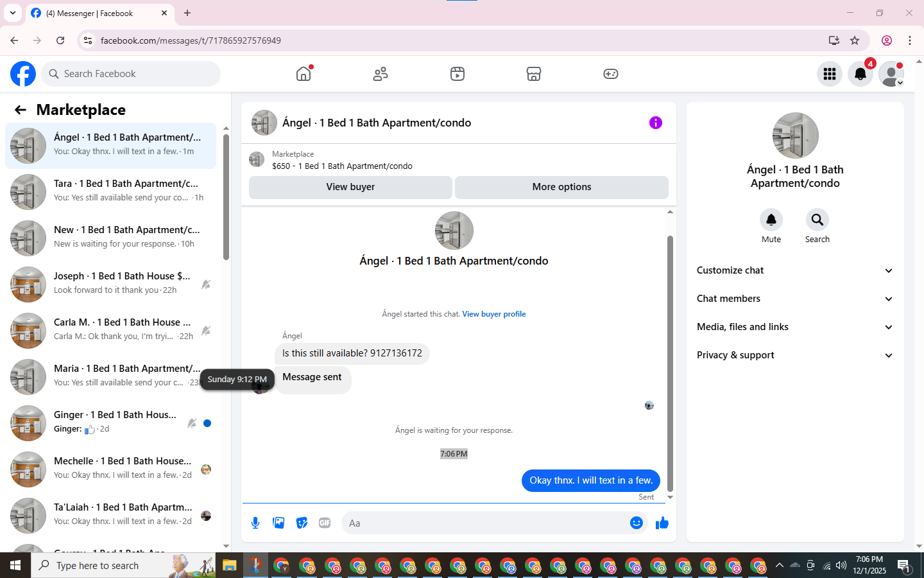Open the Ta'Laiah apartment conversation
The height and width of the screenshot is (578, 924).
[x=110, y=516]
